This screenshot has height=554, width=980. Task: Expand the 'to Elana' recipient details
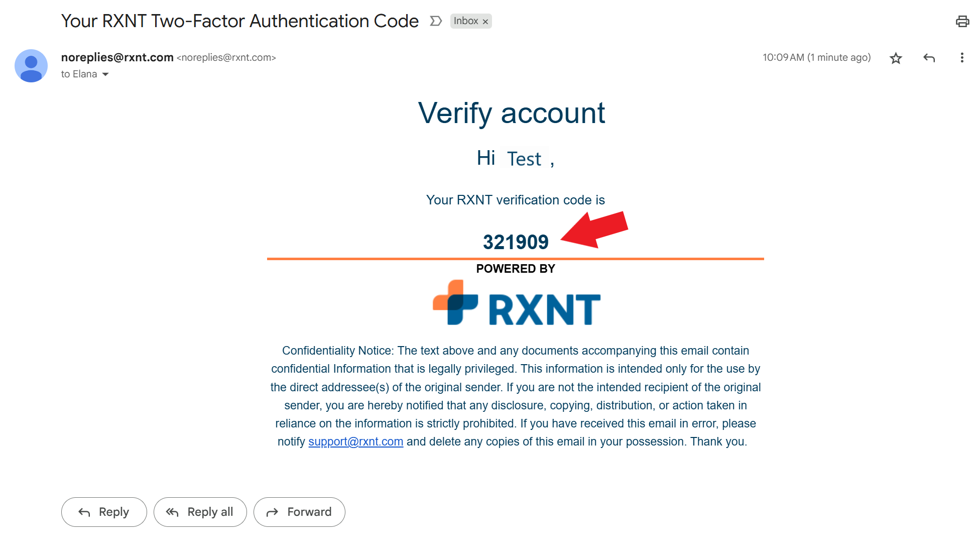(105, 74)
